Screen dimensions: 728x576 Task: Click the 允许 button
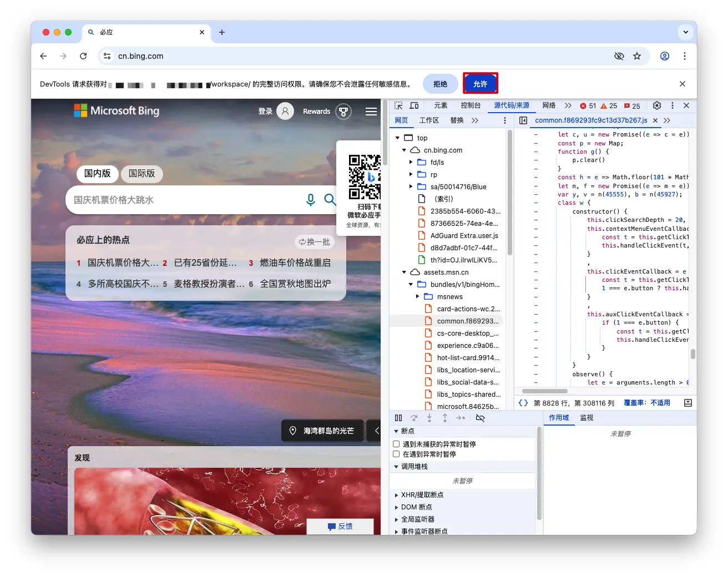click(480, 84)
